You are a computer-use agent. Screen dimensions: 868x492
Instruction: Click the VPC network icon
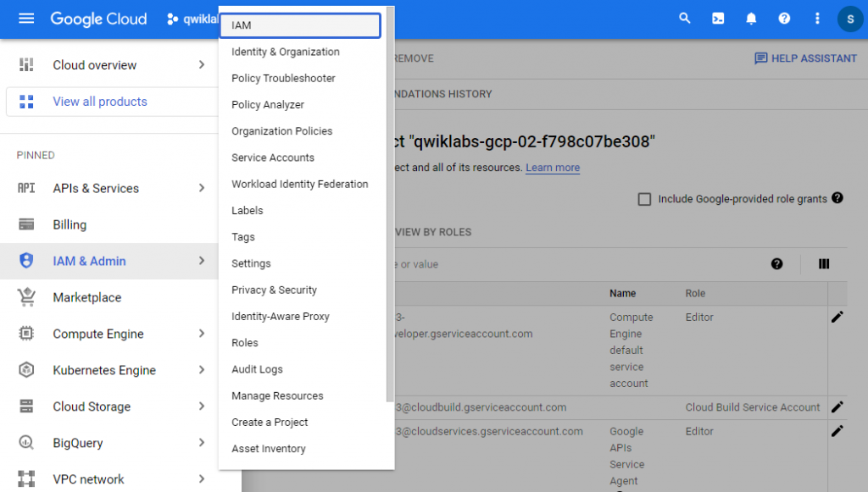[26, 478]
